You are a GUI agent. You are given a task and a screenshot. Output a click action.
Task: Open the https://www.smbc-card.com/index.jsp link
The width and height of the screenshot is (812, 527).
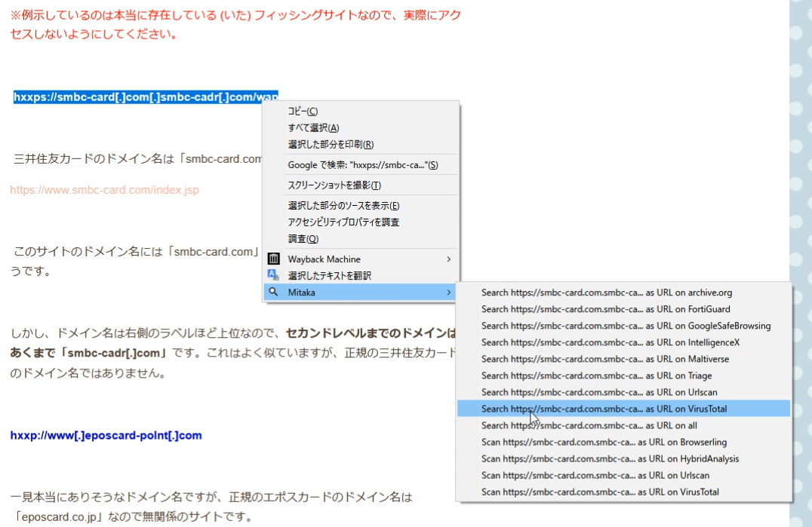tap(105, 190)
